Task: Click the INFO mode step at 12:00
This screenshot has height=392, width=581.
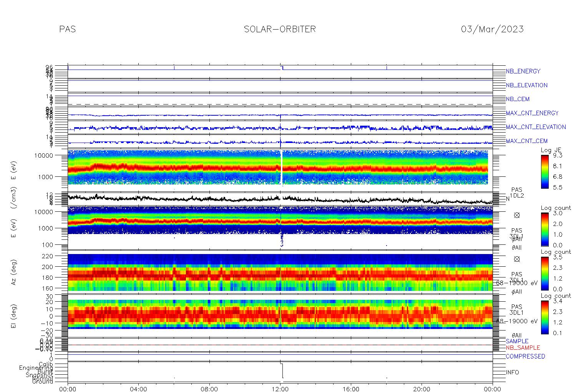Action: 282,371
